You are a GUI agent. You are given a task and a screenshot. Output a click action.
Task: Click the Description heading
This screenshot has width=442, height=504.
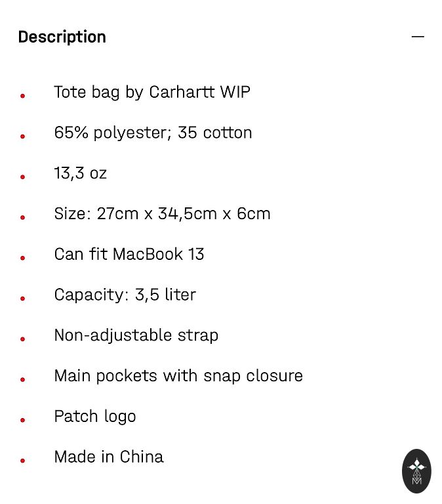(x=62, y=37)
